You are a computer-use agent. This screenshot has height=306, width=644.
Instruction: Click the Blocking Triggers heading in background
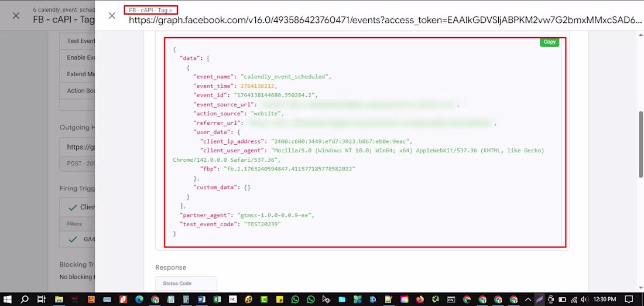click(77, 265)
